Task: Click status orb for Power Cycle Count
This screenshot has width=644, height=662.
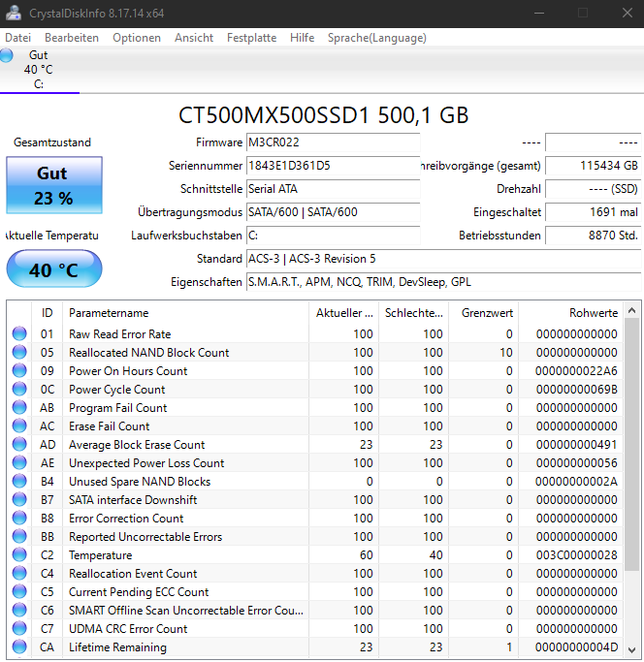Action: [19, 389]
